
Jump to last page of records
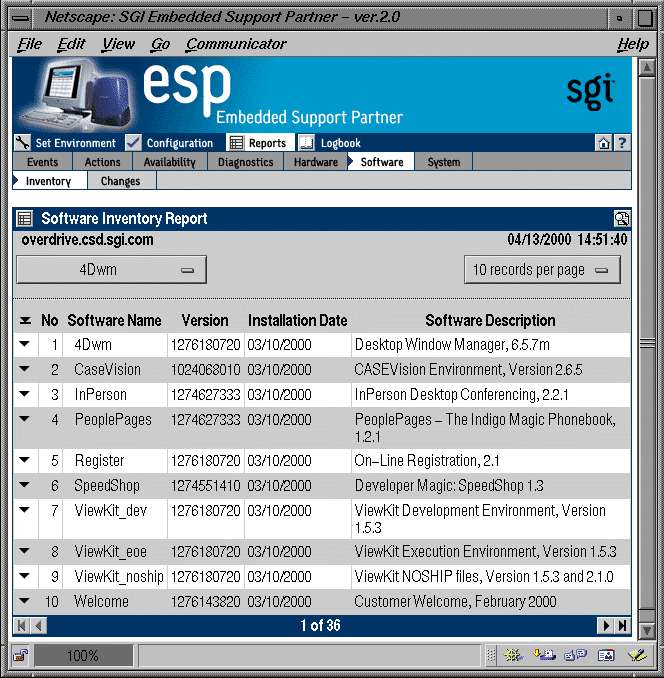pos(622,626)
